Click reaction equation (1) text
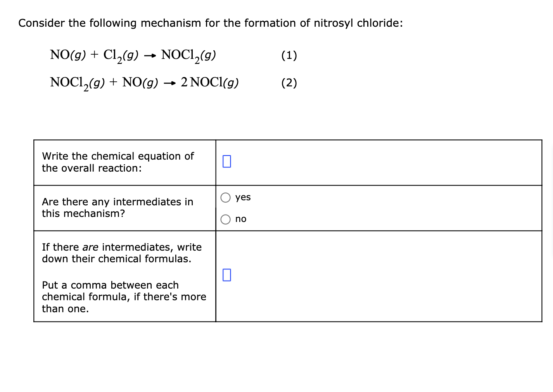 pyautogui.click(x=134, y=55)
